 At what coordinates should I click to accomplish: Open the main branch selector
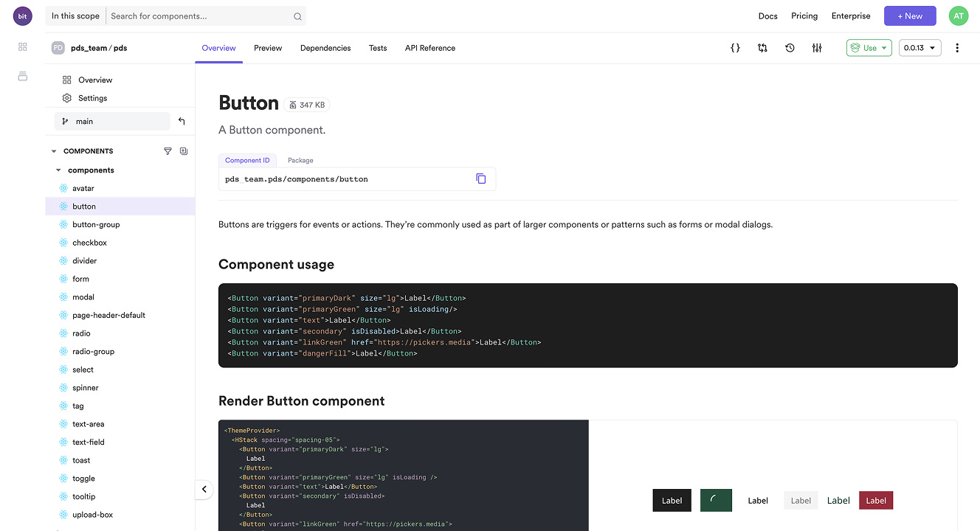112,121
